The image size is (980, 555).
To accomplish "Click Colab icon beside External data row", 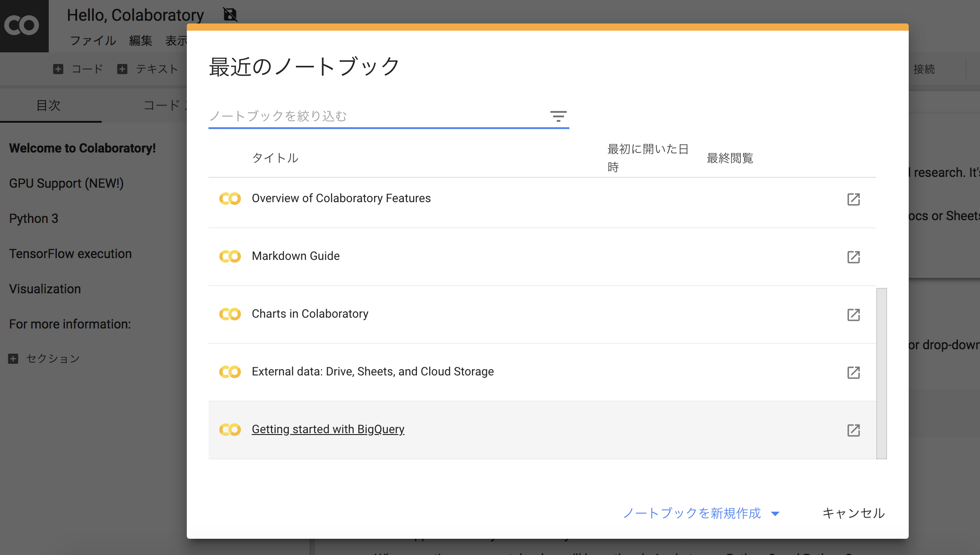I will (230, 372).
